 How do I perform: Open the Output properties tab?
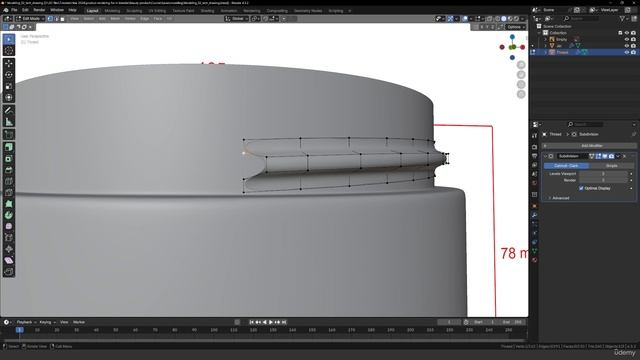tap(535, 156)
